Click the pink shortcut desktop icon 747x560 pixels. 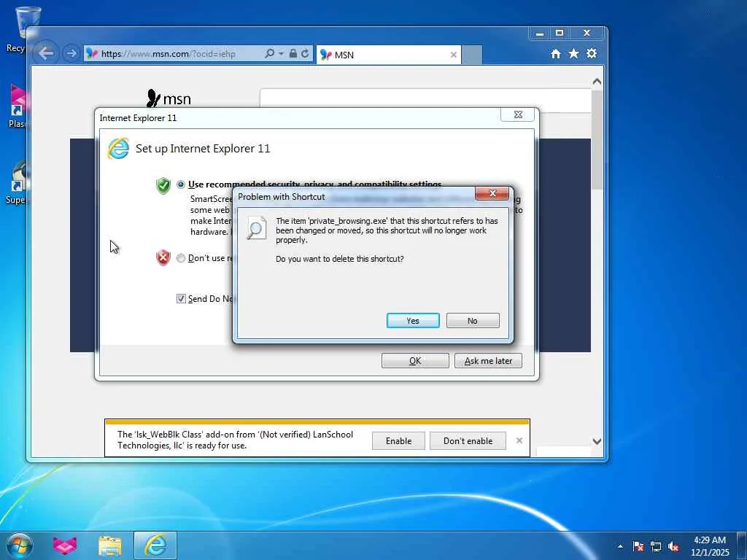click(x=18, y=106)
